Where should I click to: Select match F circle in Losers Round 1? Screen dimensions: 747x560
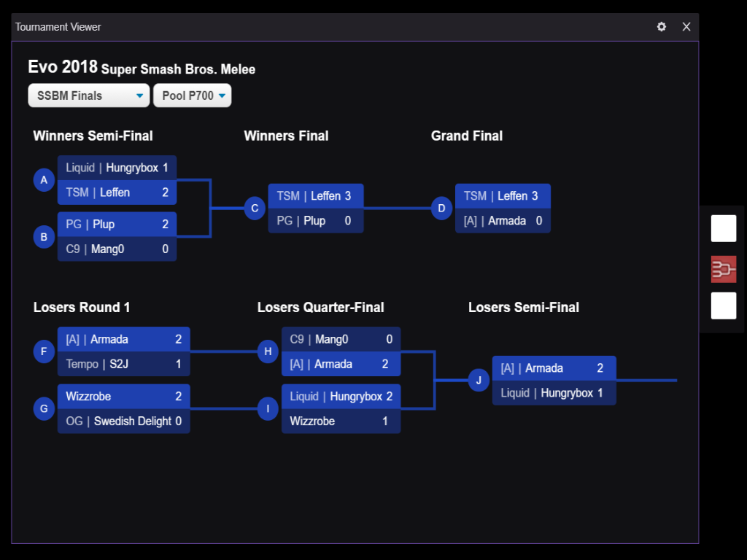(44, 351)
